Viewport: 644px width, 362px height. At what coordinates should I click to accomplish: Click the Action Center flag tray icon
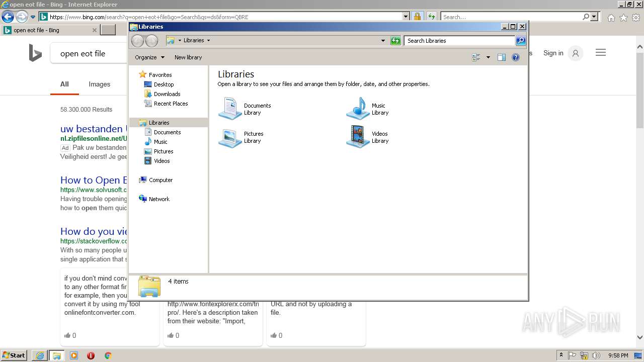(572, 355)
